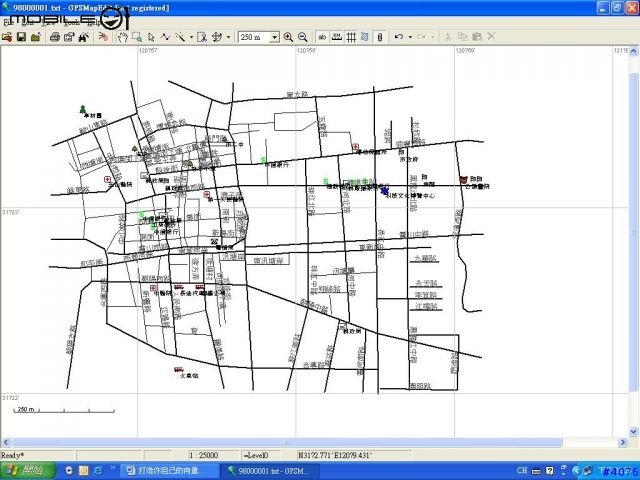Image resolution: width=640 pixels, height=480 pixels.
Task: Print the map via the printer icon
Action: coord(55,37)
